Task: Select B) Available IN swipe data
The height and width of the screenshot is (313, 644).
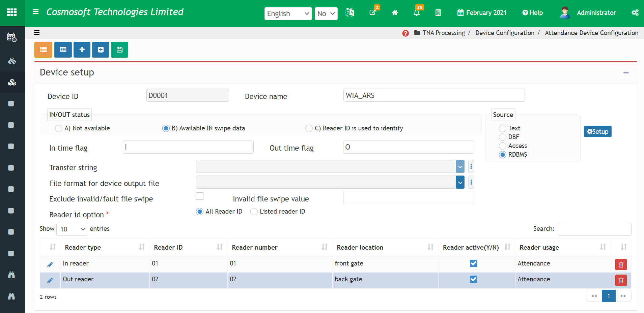Action: pyautogui.click(x=166, y=128)
